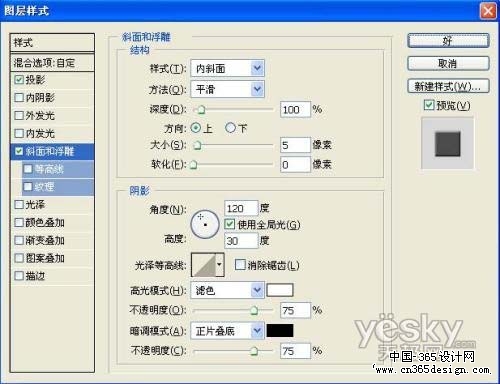Select the 光泽 row label in styles list
The width and height of the screenshot is (500, 384).
pyautogui.click(x=35, y=205)
